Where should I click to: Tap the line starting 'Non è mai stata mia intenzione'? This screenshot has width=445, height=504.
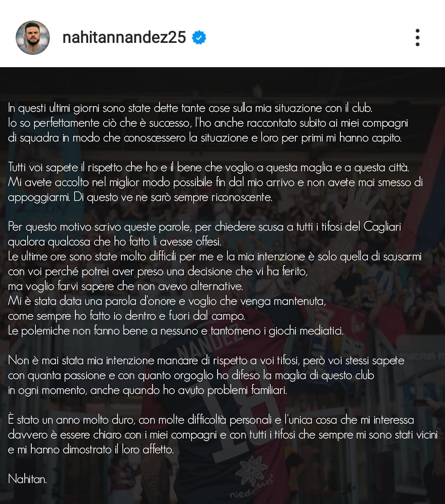click(x=206, y=360)
